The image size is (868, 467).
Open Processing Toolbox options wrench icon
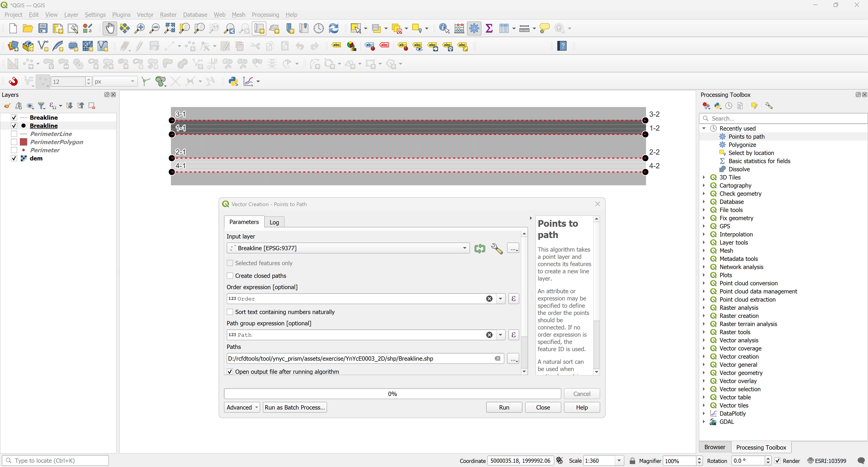pyautogui.click(x=769, y=106)
